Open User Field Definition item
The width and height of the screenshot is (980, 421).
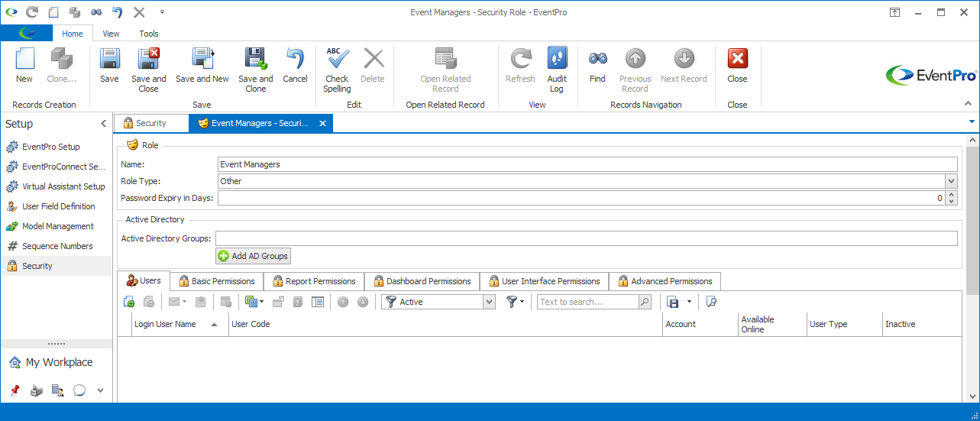click(57, 206)
